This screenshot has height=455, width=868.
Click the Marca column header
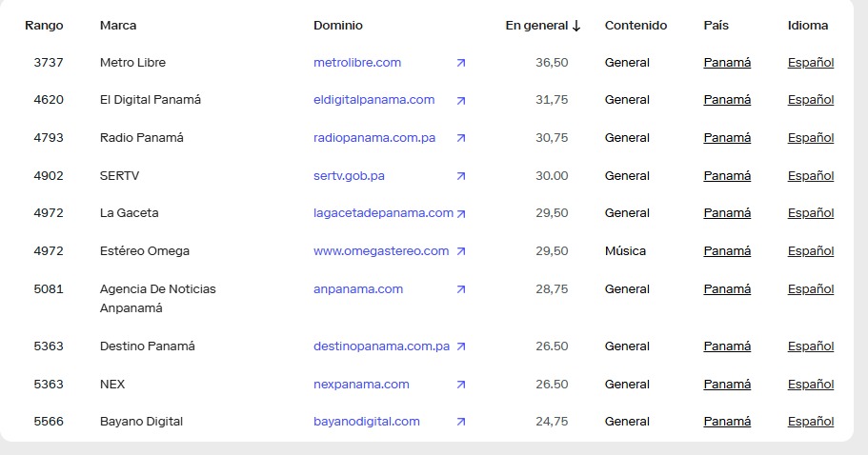coord(118,26)
